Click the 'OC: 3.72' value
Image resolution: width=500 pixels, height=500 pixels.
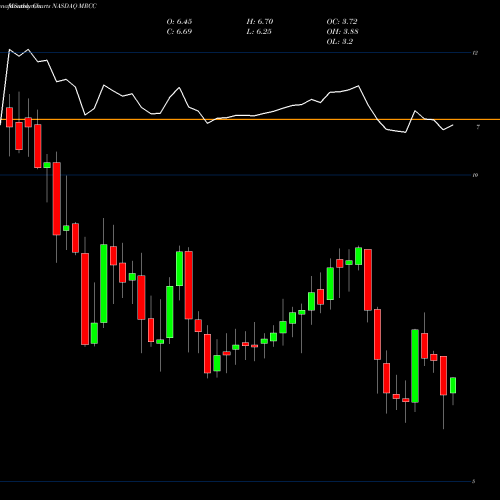342,22
